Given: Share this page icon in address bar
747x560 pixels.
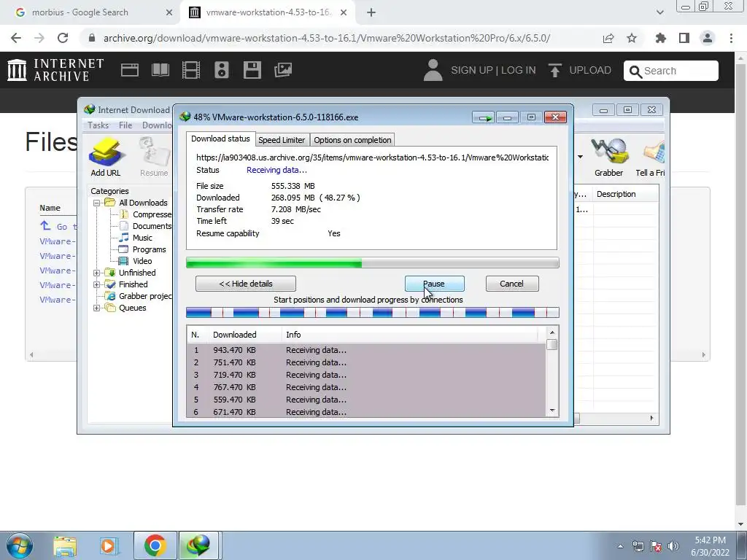Looking at the screenshot, I should (x=608, y=38).
